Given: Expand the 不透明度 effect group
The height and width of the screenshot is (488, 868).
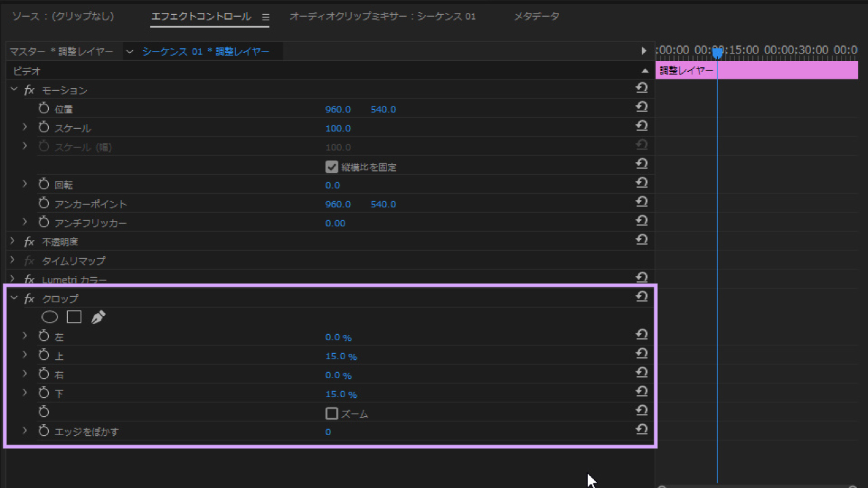Looking at the screenshot, I should pos(13,241).
